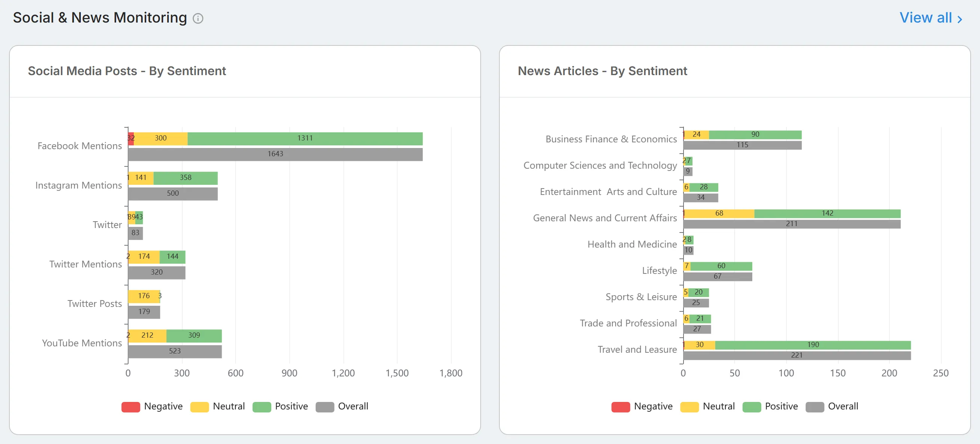Screen dimensions: 980x444
Task: Click the Trade and Professional label
Action: point(628,323)
